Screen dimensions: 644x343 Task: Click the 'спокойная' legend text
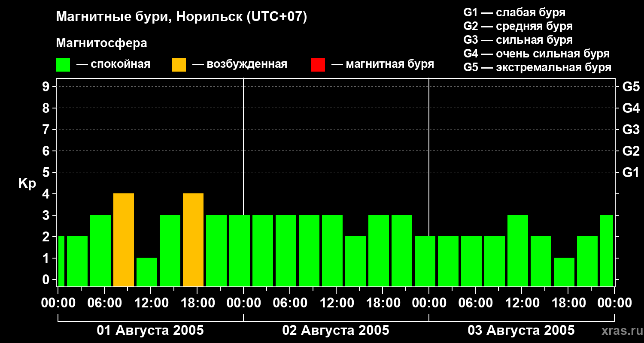click(x=121, y=64)
